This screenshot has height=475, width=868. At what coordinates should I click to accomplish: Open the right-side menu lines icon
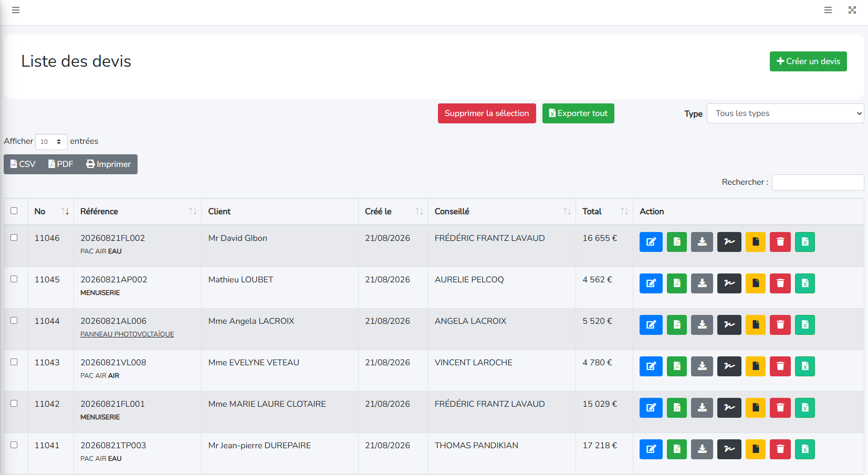[828, 10]
